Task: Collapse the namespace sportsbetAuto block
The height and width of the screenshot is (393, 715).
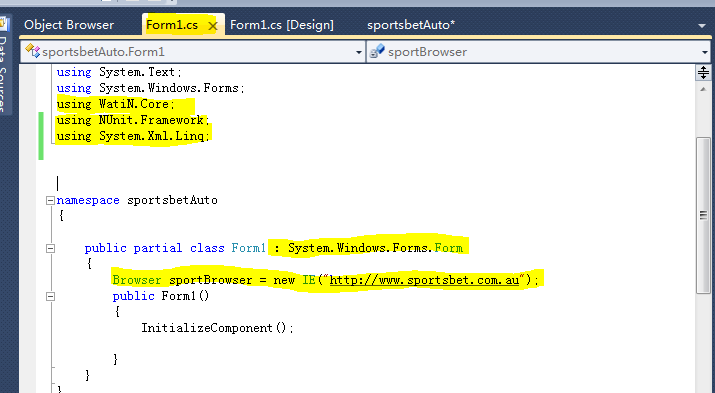Action: click(50, 200)
